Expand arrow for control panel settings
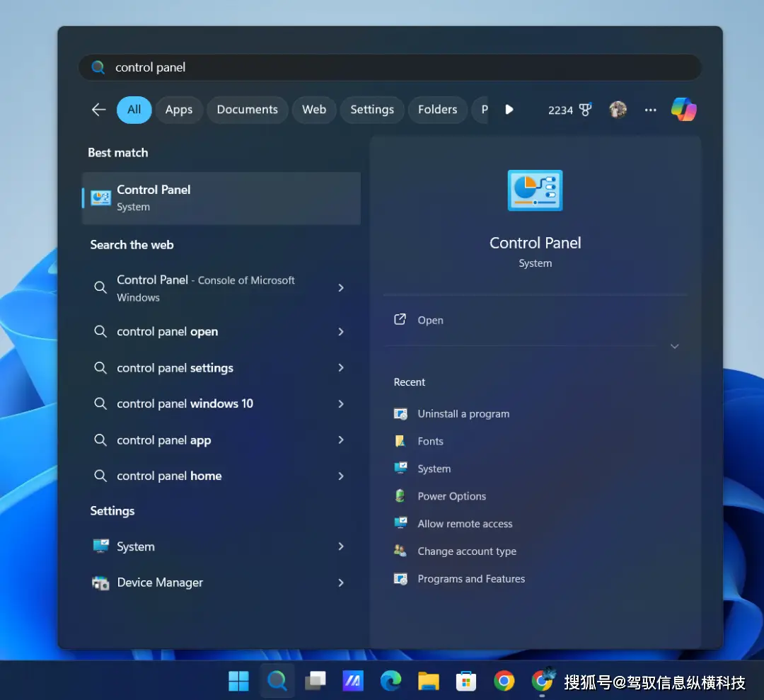 point(341,367)
